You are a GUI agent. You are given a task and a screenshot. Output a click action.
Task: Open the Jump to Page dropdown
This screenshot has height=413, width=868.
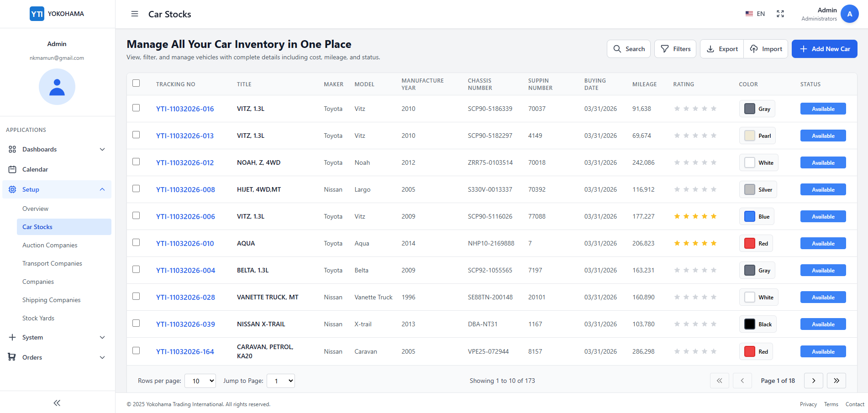pyautogui.click(x=281, y=381)
